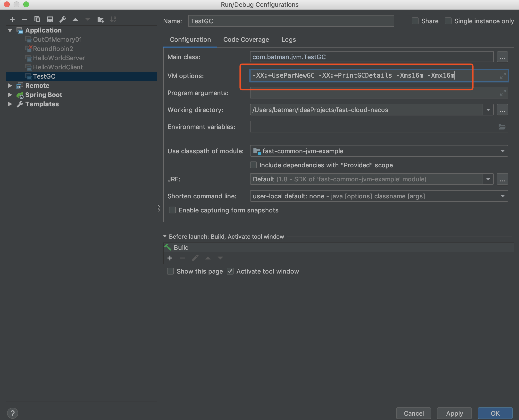Select HelloWorldServer configuration in the tree

(x=59, y=58)
